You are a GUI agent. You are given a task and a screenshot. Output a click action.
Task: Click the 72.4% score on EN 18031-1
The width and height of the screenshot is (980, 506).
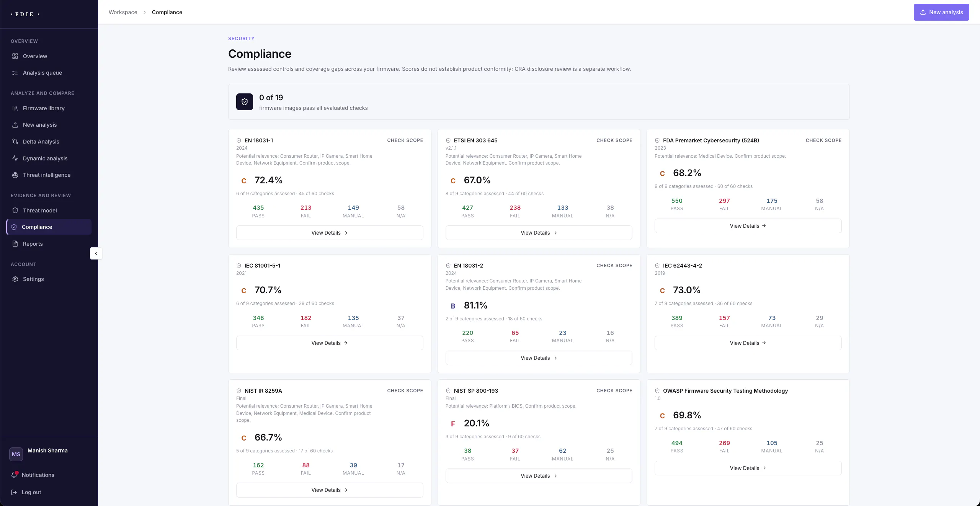coord(268,180)
